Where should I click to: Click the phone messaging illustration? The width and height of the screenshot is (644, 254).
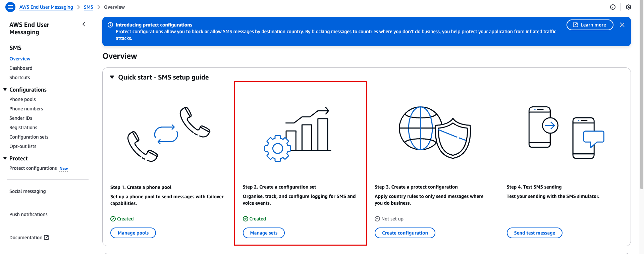[566, 133]
